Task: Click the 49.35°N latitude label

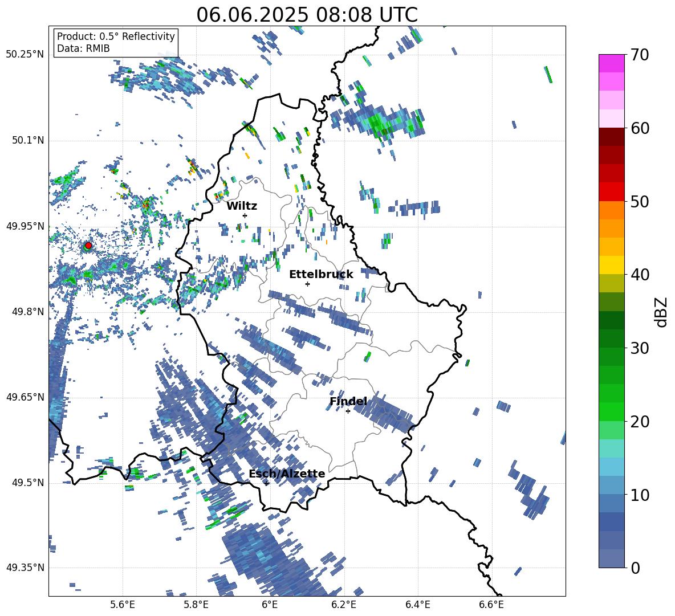Action: [25, 568]
